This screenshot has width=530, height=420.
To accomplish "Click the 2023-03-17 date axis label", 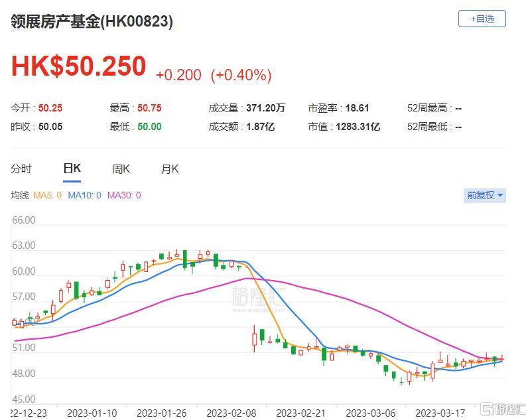I will click(x=440, y=413).
